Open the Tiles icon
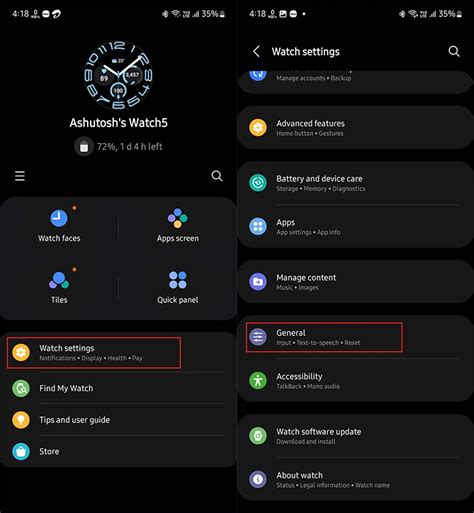The width and height of the screenshot is (474, 513). click(x=59, y=280)
